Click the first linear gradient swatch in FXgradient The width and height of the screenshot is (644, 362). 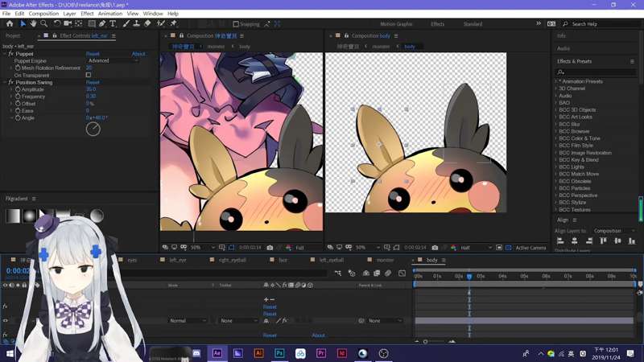tap(13, 216)
